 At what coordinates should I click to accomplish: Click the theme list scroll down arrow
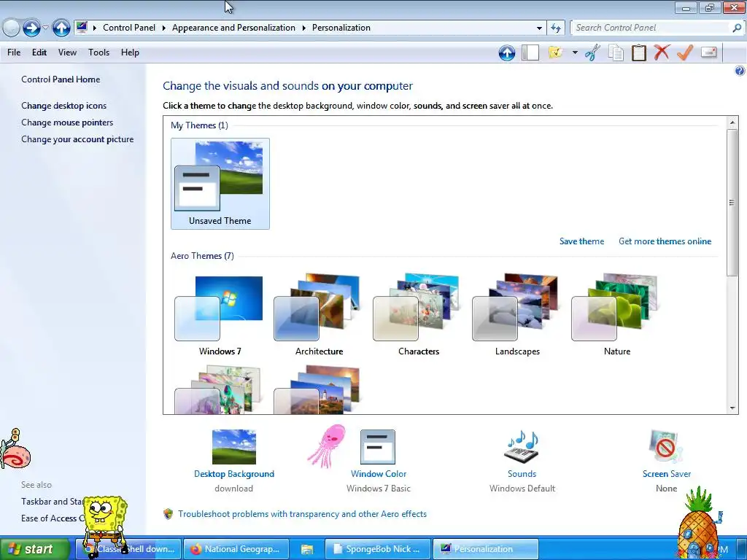pos(732,408)
